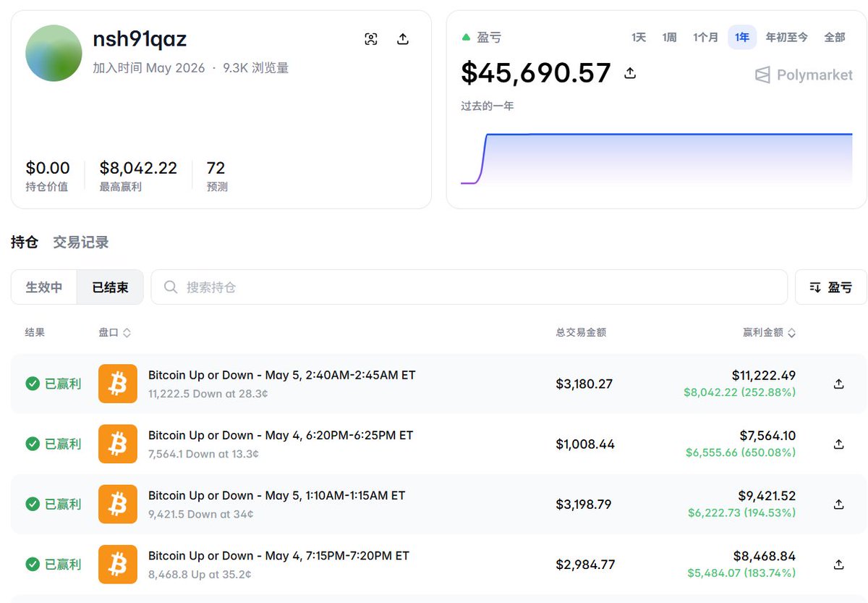This screenshot has height=603, width=868.
Task: Click the $2,984.77 trade amount
Action: (x=585, y=564)
